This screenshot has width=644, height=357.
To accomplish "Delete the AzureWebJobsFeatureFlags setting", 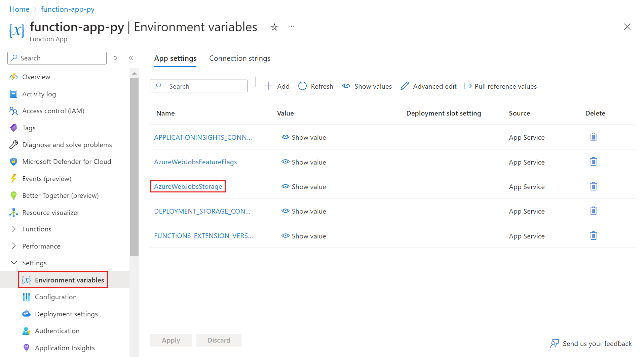I will (x=593, y=162).
